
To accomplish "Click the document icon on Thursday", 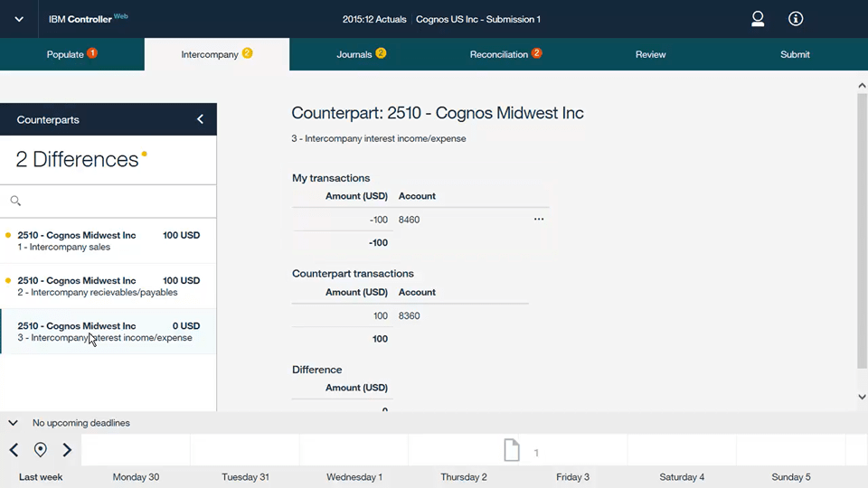I will (x=512, y=450).
